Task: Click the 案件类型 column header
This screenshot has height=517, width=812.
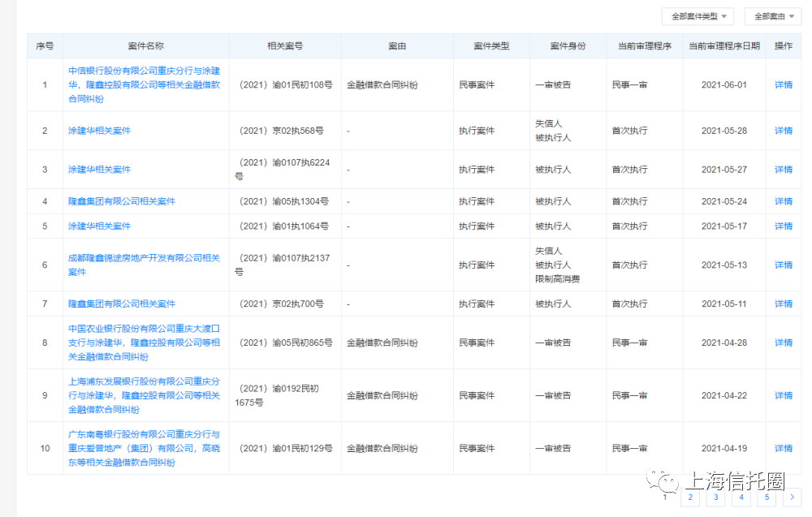Action: pos(491,45)
